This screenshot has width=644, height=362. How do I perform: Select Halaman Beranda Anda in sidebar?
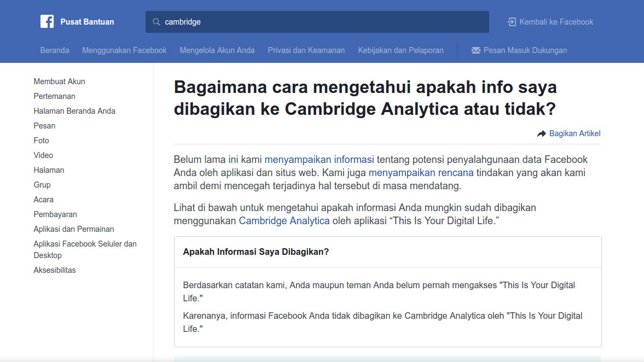pyautogui.click(x=74, y=111)
